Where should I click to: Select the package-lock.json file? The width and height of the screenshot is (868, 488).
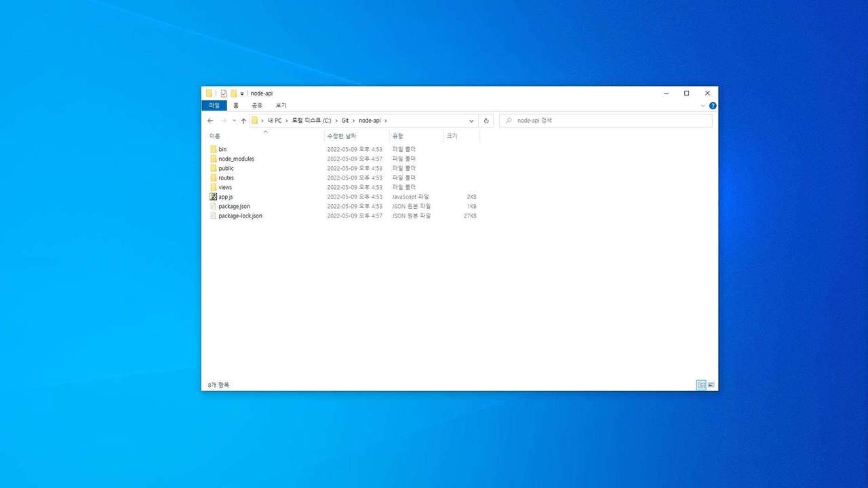click(x=240, y=216)
